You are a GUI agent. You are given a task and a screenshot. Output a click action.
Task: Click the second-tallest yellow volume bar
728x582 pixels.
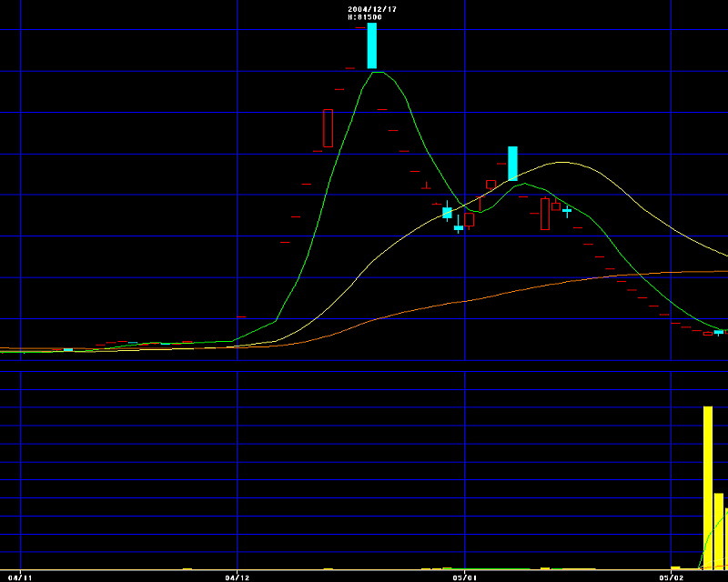(718, 530)
